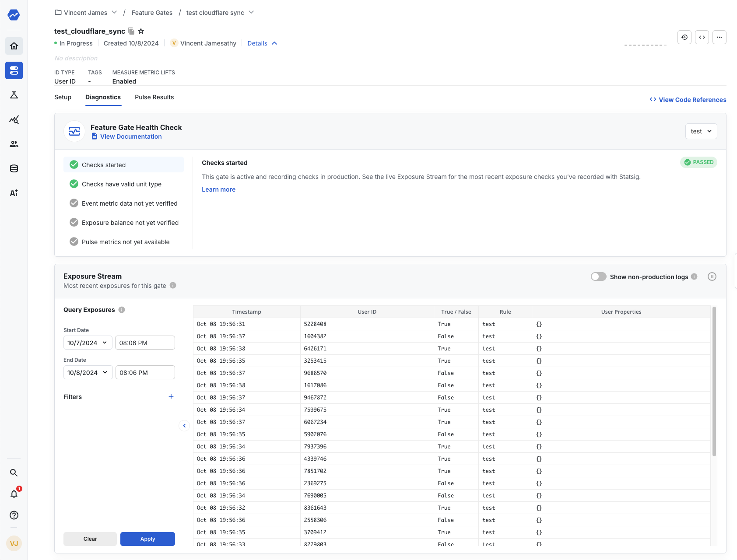Screen dimensions: 737x560
Task: Apply the exposure query filters
Action: 147,539
